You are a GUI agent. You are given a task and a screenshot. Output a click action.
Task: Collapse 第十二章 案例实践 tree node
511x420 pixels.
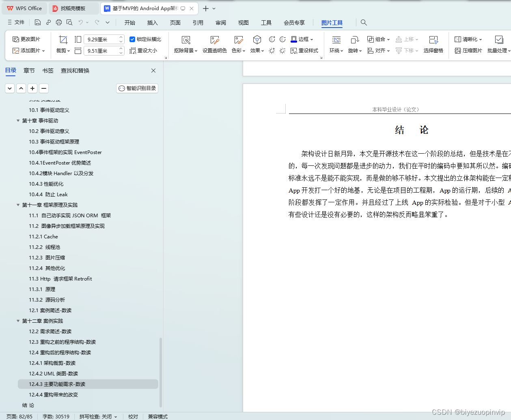point(18,321)
